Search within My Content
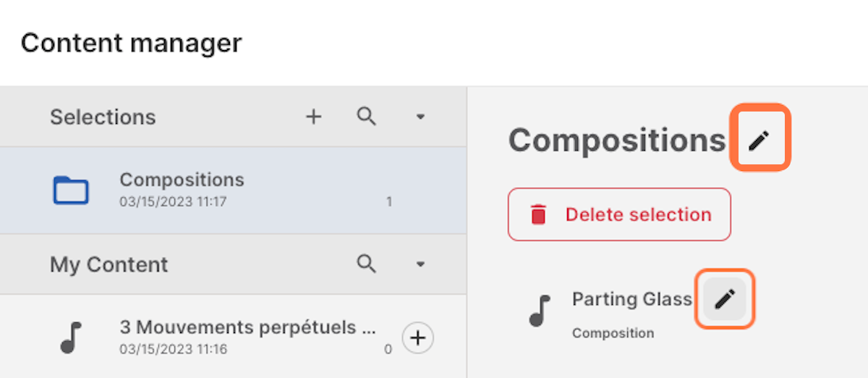The height and width of the screenshot is (378, 868). (367, 264)
